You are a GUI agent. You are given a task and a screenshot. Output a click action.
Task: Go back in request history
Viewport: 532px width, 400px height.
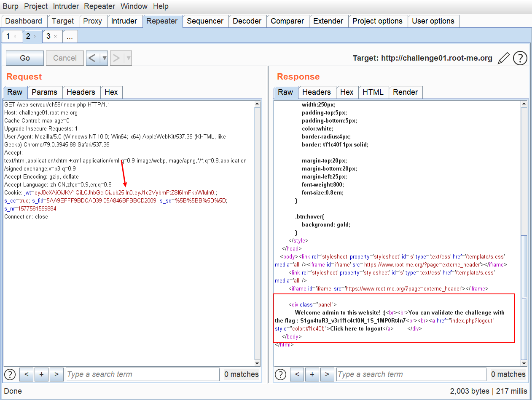click(x=93, y=58)
